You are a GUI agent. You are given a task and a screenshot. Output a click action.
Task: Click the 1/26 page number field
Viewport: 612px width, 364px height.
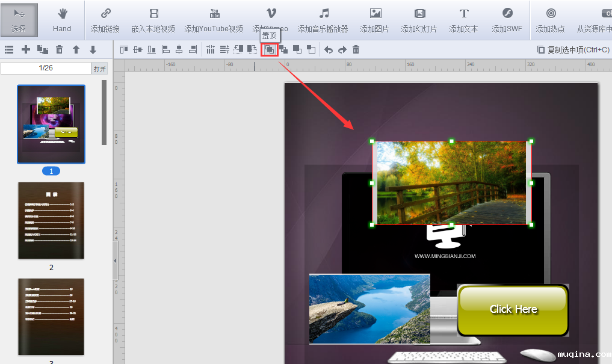(46, 68)
